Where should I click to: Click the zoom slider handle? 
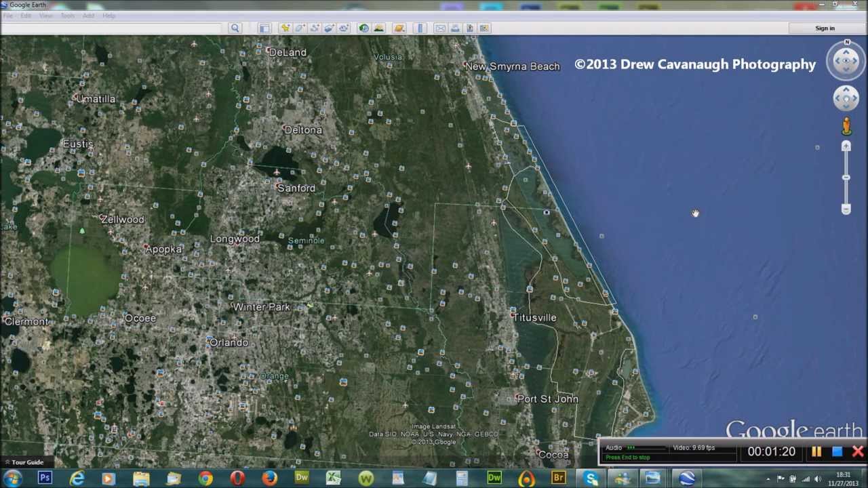pyautogui.click(x=846, y=178)
